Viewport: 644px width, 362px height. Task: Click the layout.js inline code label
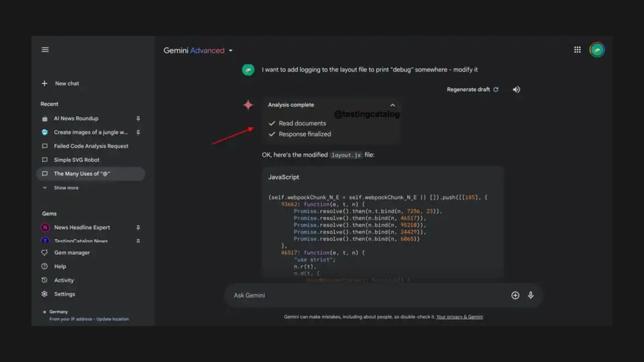pos(346,155)
